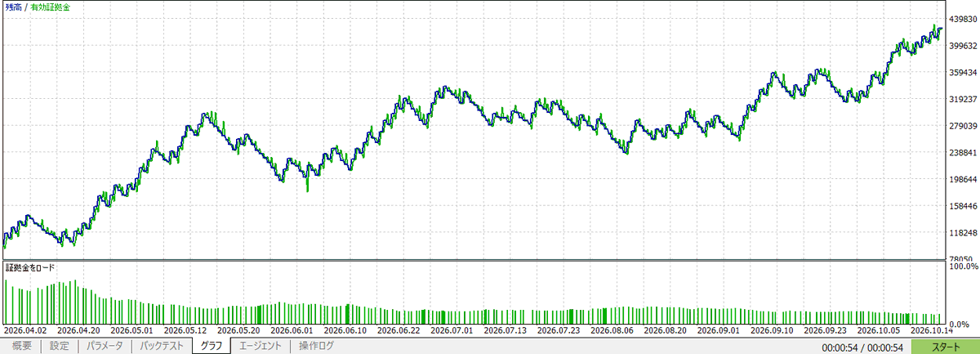This screenshot has height=354, width=980.
Task: Select the パラメータ tab
Action: (105, 346)
